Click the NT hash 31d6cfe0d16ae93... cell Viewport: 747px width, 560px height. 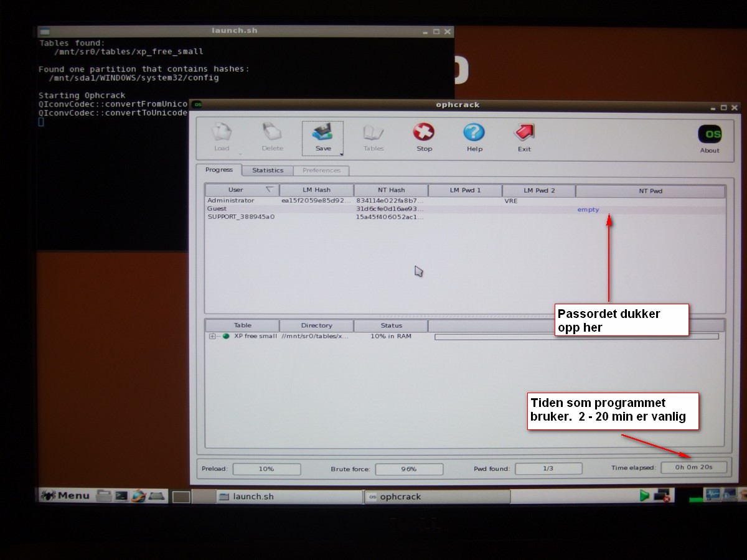coord(390,209)
